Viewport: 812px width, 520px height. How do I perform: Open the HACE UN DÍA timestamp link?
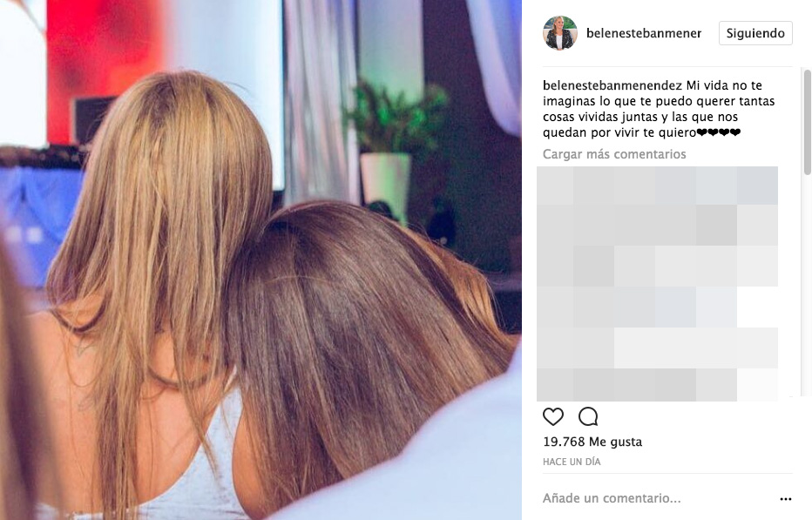point(572,462)
